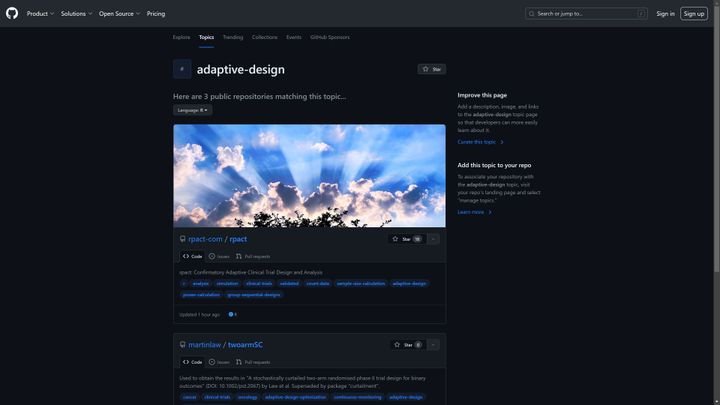Switch to the Collections tab
Viewport: 720px width, 405px height.
click(x=264, y=37)
